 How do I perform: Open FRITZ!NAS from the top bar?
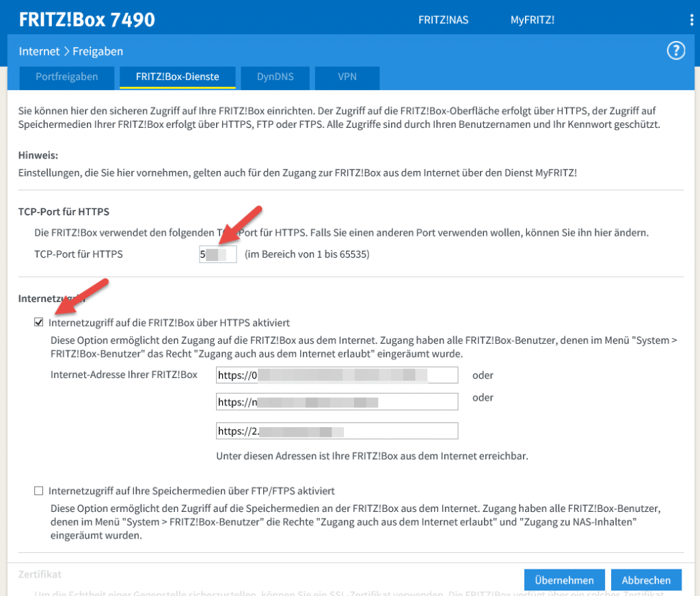tap(443, 20)
